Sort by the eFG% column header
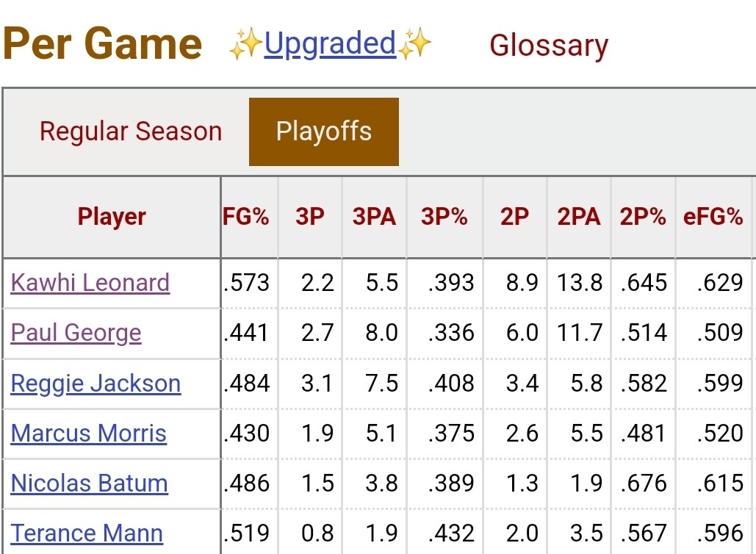The width and height of the screenshot is (756, 554). point(713,217)
